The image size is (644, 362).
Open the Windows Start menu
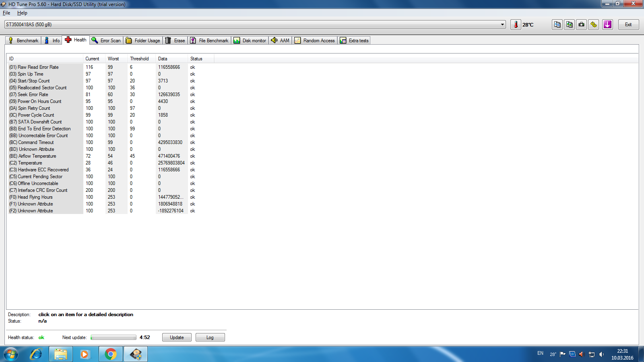click(x=11, y=354)
